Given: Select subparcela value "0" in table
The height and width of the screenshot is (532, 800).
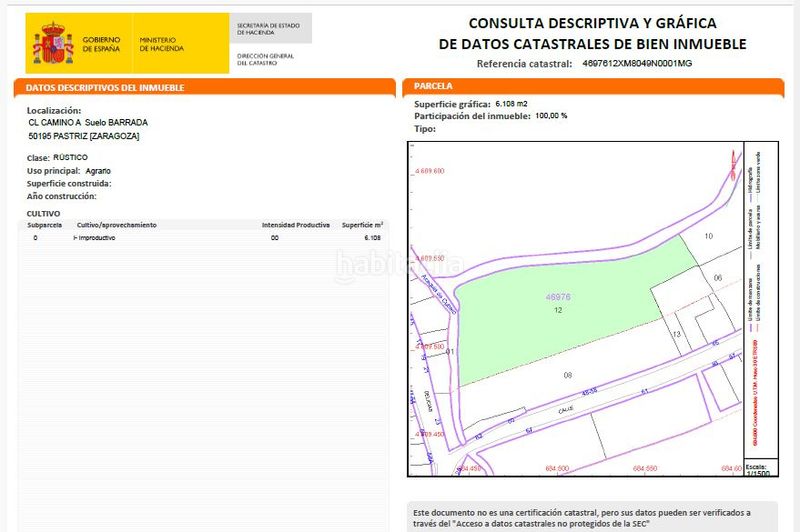Looking at the screenshot, I should tap(35, 238).
